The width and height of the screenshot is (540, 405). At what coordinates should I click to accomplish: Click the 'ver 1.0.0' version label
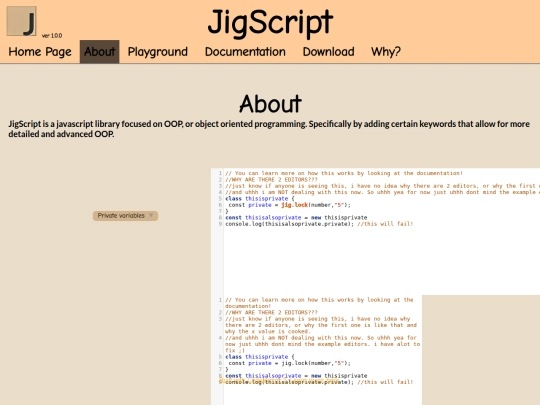pos(52,35)
